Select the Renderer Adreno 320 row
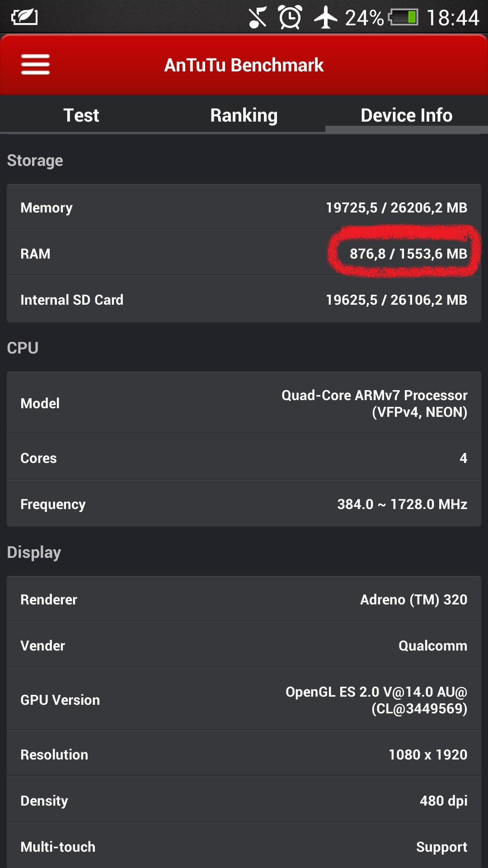 (x=244, y=599)
